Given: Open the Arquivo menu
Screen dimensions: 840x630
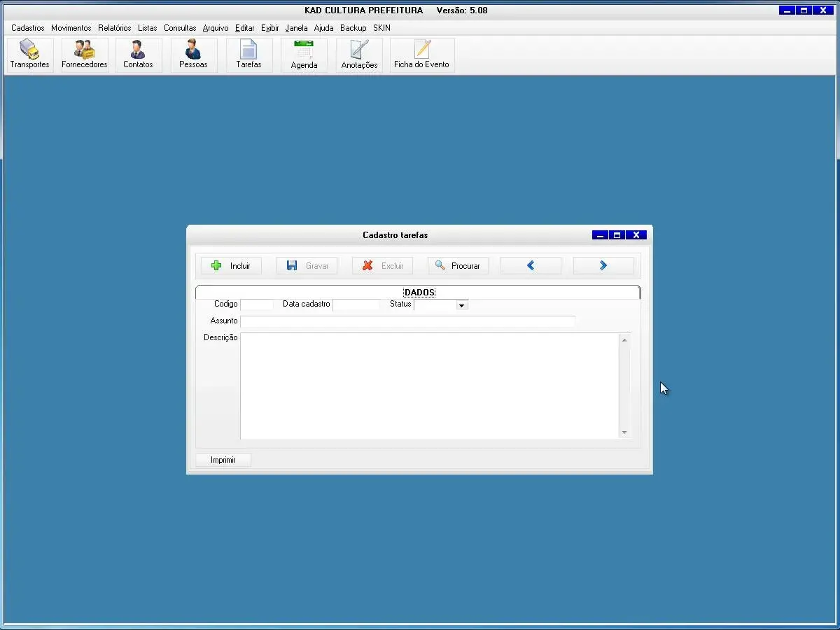Looking at the screenshot, I should pyautogui.click(x=216, y=28).
